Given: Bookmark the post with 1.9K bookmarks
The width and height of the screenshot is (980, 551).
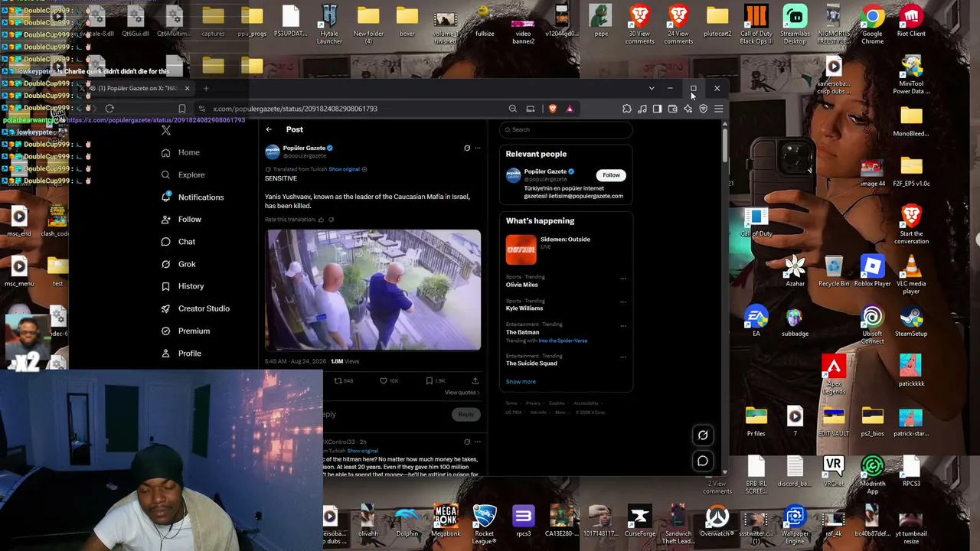Looking at the screenshot, I should (x=434, y=380).
